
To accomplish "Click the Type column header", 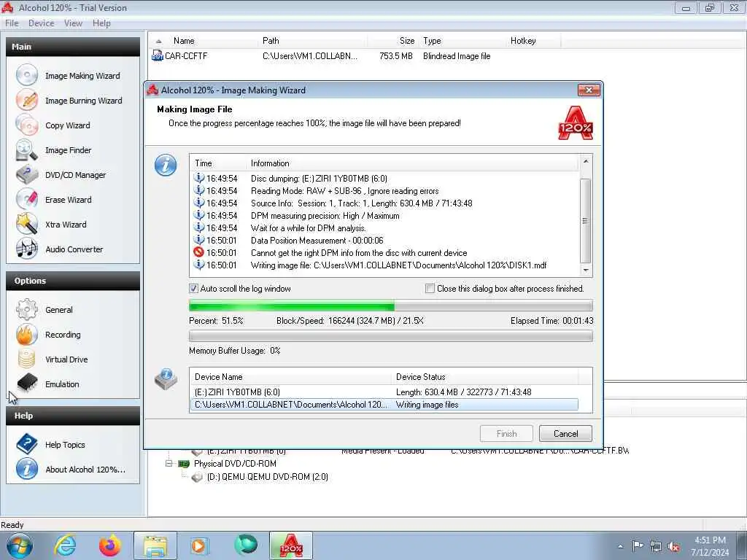I will click(x=462, y=41).
